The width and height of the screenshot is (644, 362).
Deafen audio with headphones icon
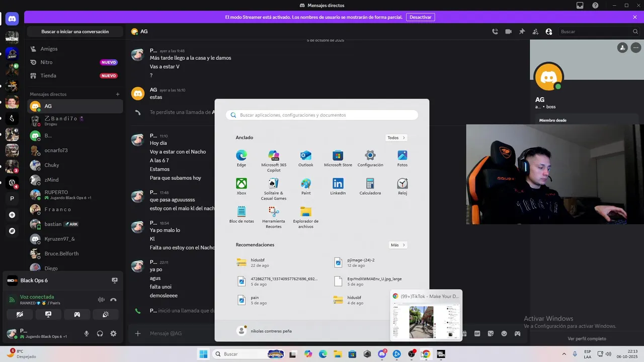(100, 333)
